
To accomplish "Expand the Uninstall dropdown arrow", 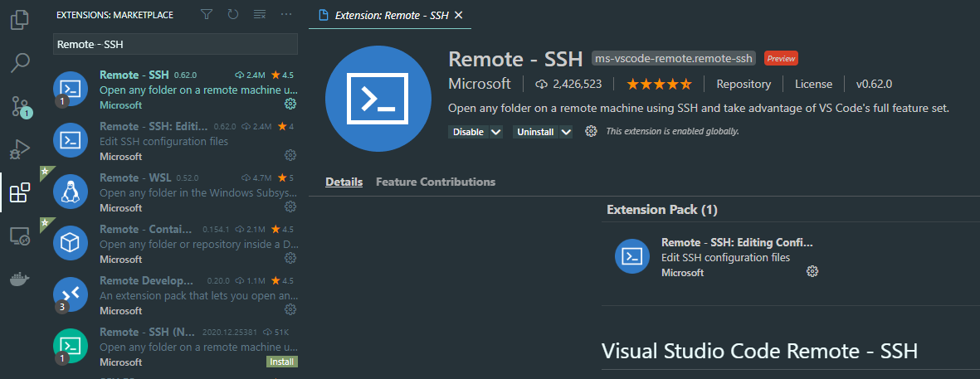I will (x=566, y=132).
